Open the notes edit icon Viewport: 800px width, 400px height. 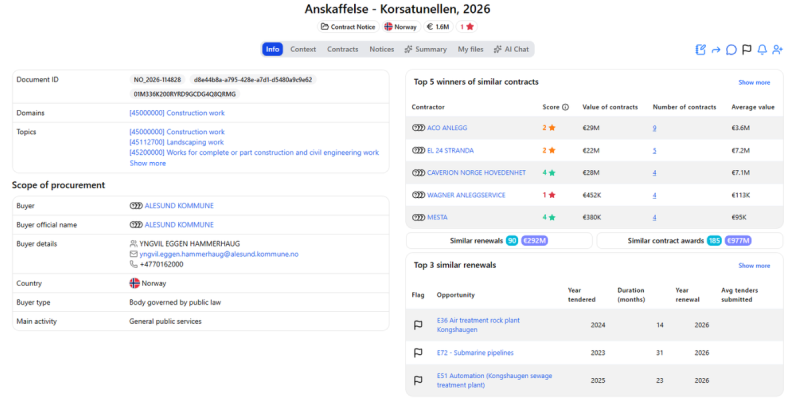[701, 49]
